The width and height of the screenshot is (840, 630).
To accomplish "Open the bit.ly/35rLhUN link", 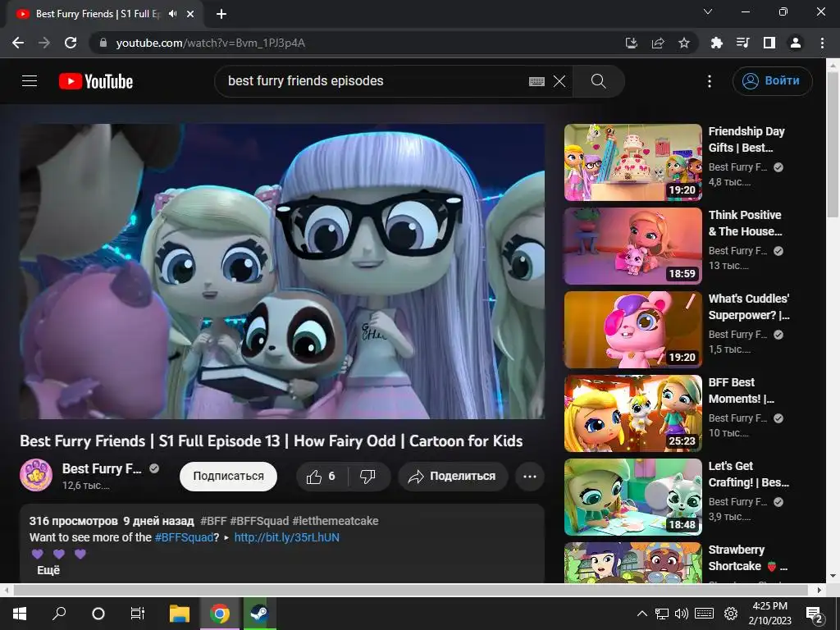I will [x=286, y=537].
